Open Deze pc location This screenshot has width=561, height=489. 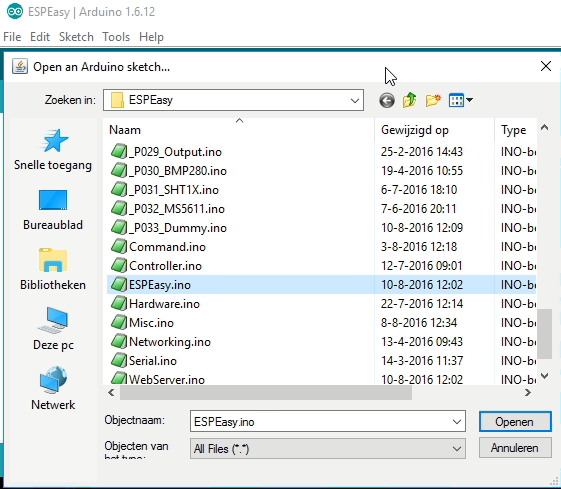coord(53,329)
